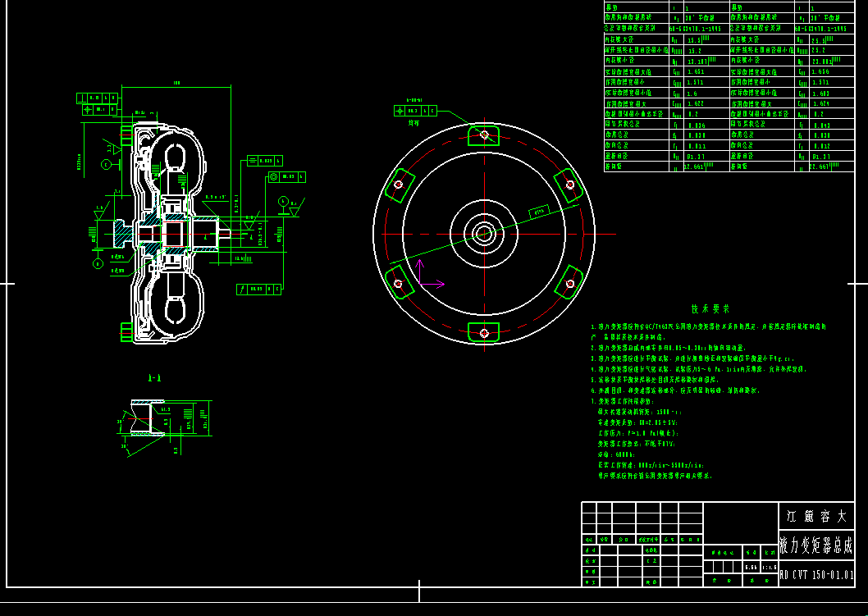Select table value 1.656 in right column

(x=820, y=72)
